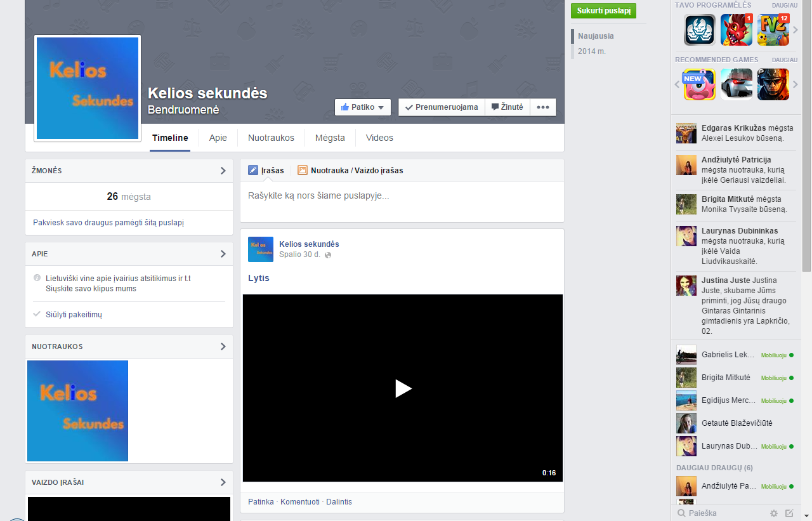Open the Apie tab

click(x=218, y=138)
